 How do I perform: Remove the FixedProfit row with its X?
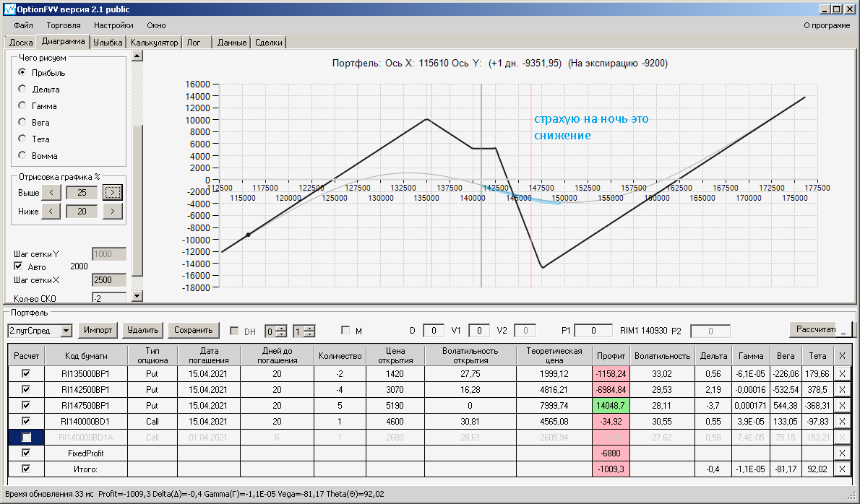842,453
